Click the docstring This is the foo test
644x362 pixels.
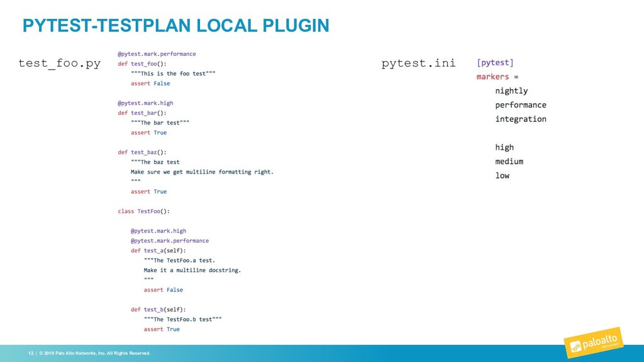[173, 74]
